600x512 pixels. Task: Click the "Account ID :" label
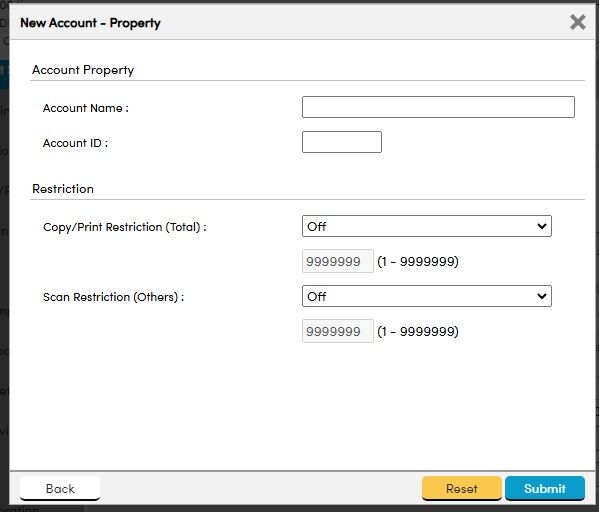[75, 143]
